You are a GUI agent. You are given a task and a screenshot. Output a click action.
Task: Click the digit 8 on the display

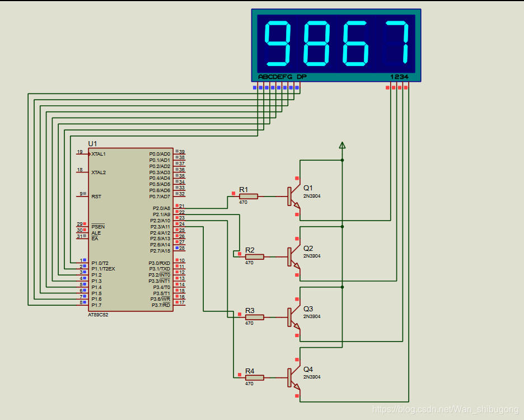coord(316,44)
